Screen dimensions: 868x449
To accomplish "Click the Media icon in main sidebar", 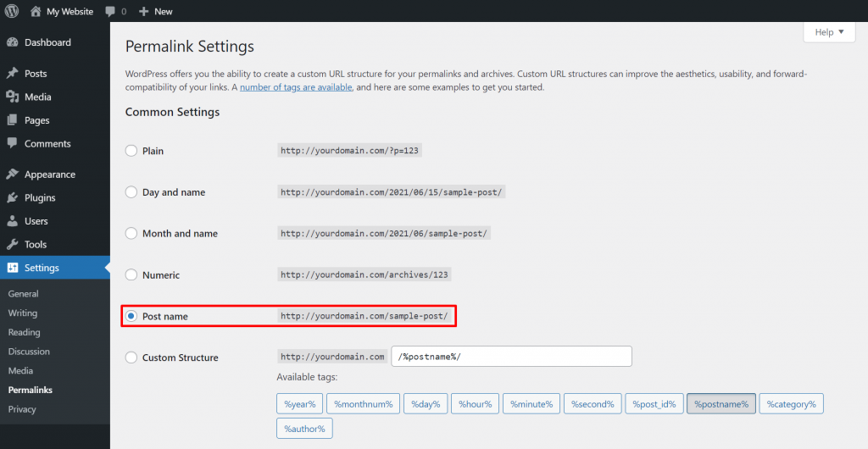I will coord(12,97).
